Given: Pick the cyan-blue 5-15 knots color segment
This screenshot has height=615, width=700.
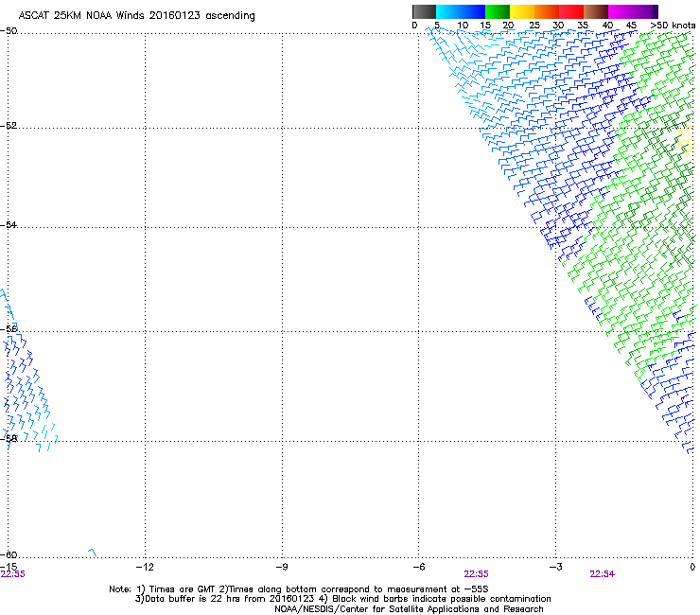Looking at the screenshot, I should [x=461, y=11].
